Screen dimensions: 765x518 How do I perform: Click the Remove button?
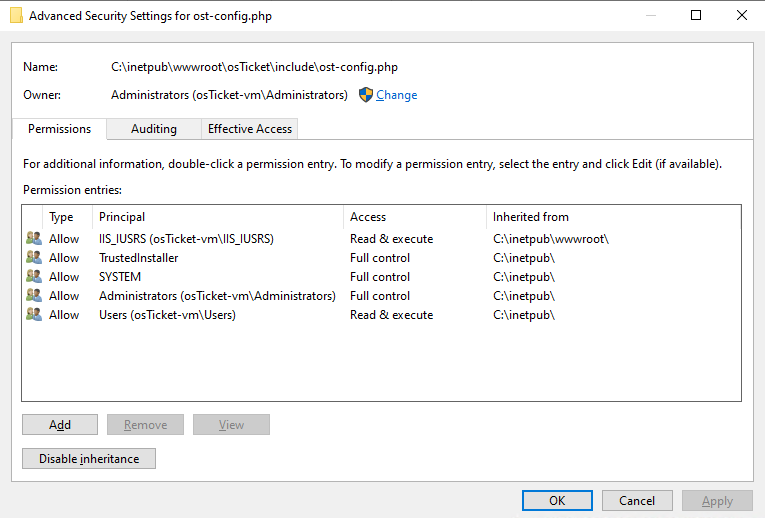145,425
